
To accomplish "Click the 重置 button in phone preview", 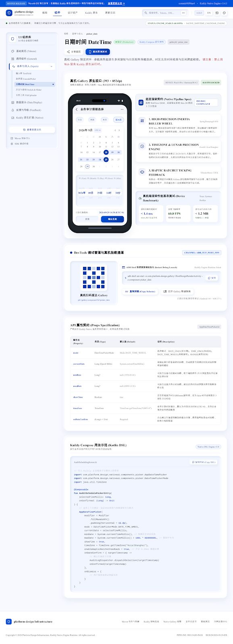I will tap(87, 219).
